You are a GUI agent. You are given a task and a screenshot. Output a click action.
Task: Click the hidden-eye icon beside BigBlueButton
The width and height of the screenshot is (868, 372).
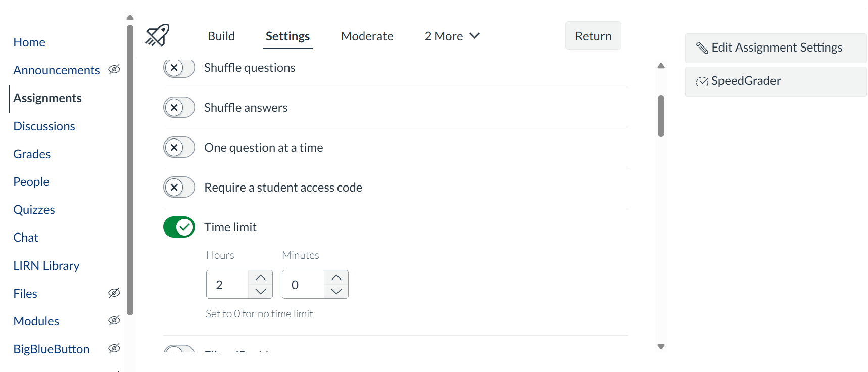(114, 348)
